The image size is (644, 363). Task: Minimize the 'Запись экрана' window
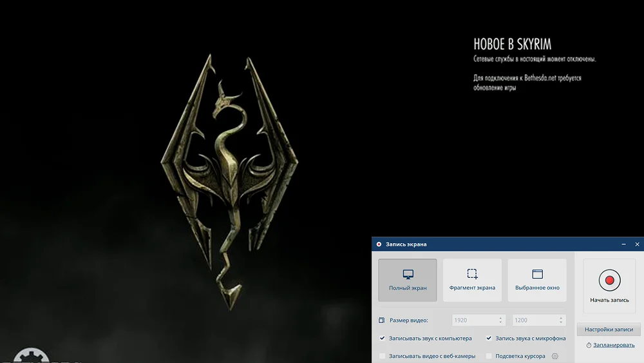[623, 244]
